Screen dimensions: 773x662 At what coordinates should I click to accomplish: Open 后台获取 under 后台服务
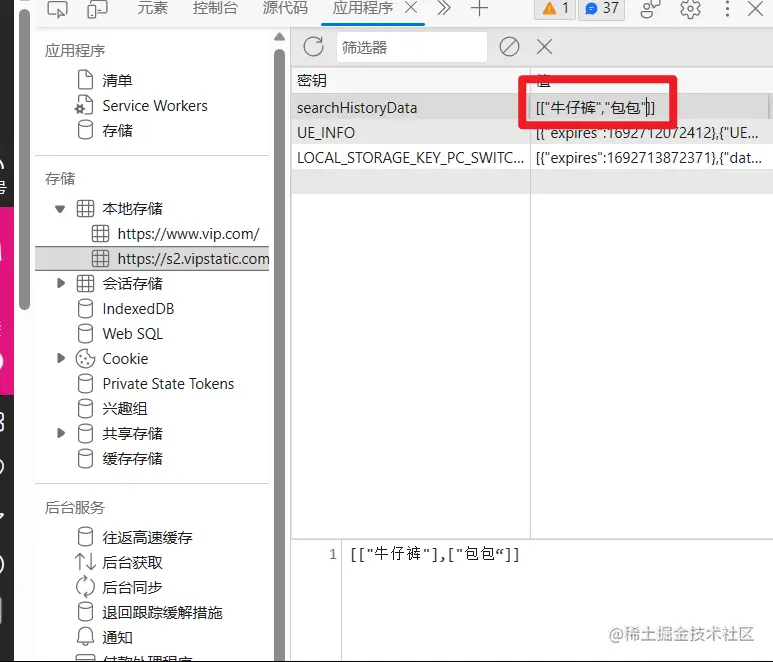coord(132,562)
